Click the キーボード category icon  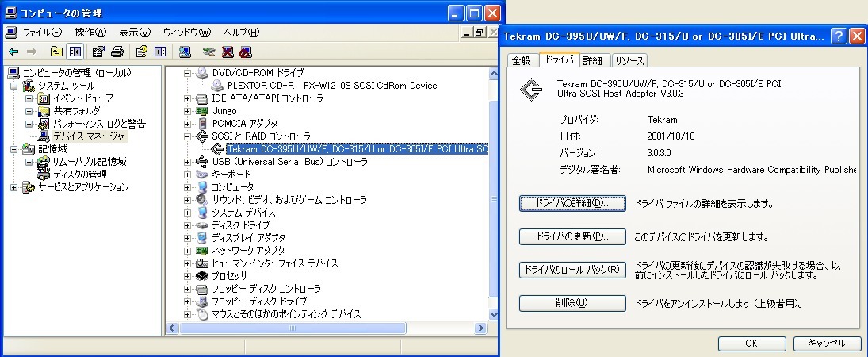(202, 174)
